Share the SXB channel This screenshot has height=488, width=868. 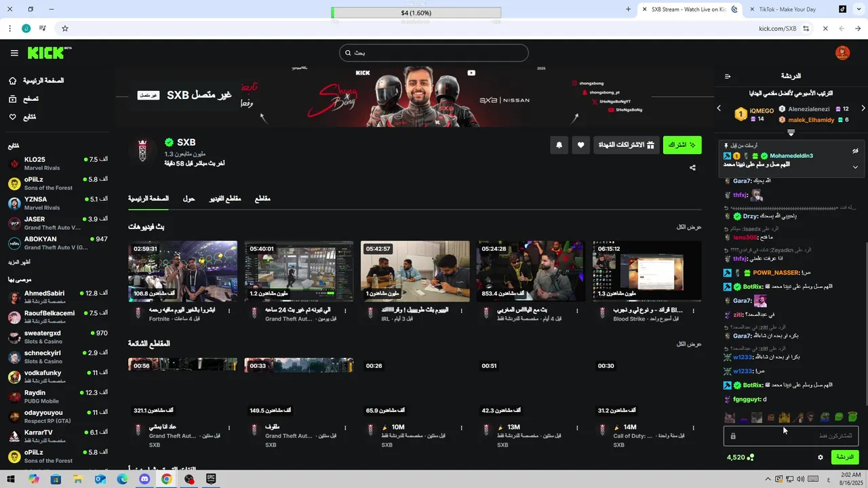pyautogui.click(x=692, y=167)
